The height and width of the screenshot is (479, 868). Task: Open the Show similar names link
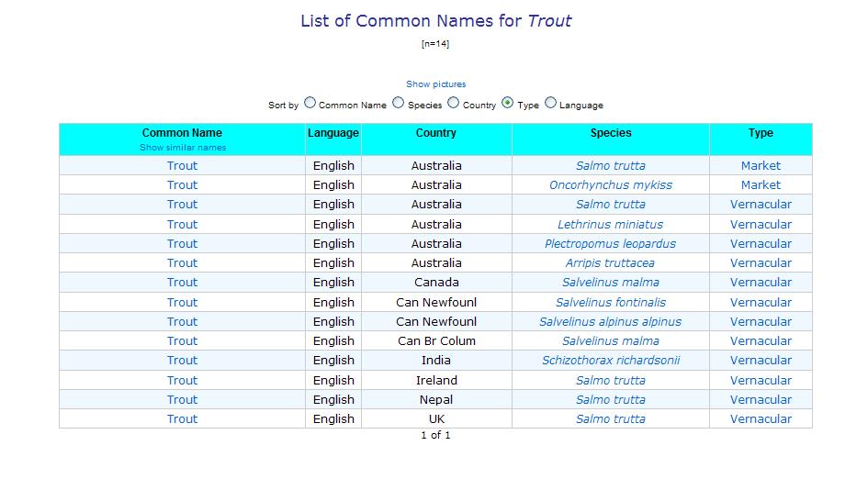(x=182, y=148)
